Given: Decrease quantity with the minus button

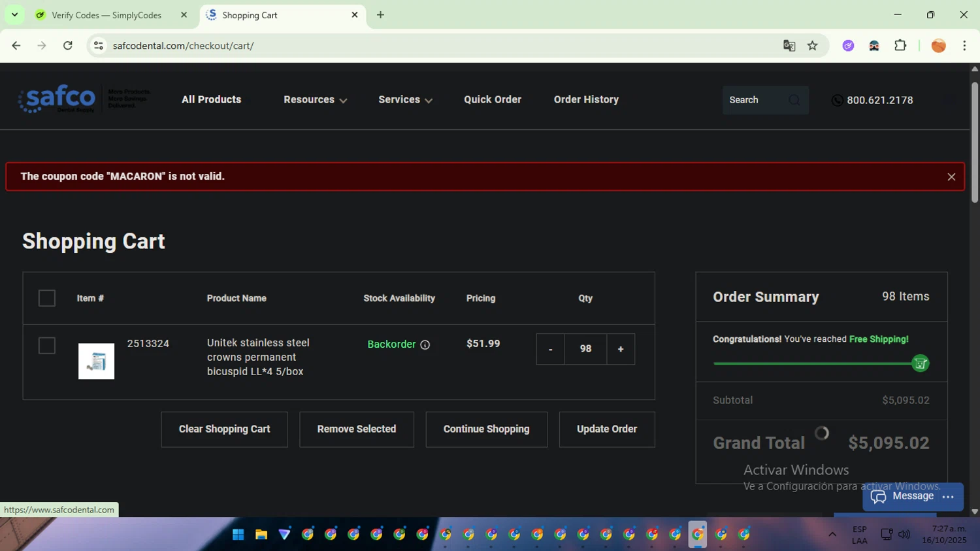Looking at the screenshot, I should point(551,349).
